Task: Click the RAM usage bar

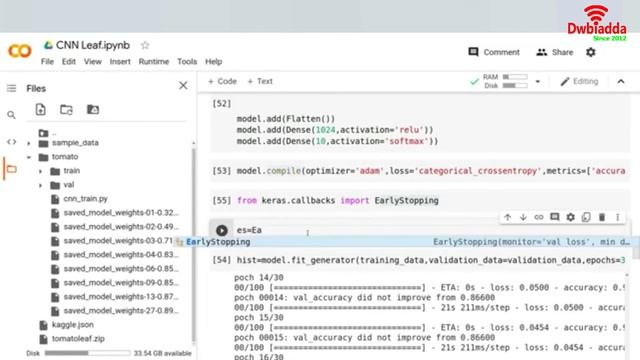Action: 515,77
